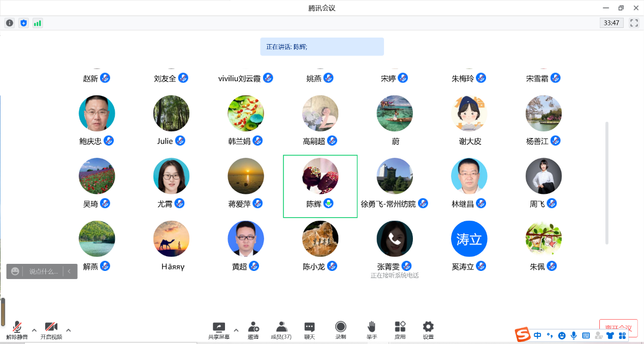
Task: Select 徐勇飞-常州纺院 building avatar
Action: pyautogui.click(x=395, y=176)
